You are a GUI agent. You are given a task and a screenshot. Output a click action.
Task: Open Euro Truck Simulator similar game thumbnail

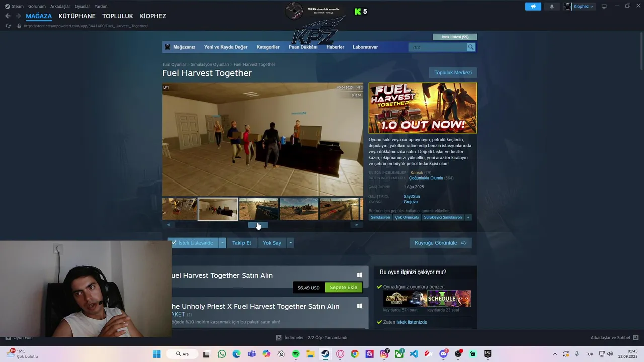[405, 299]
